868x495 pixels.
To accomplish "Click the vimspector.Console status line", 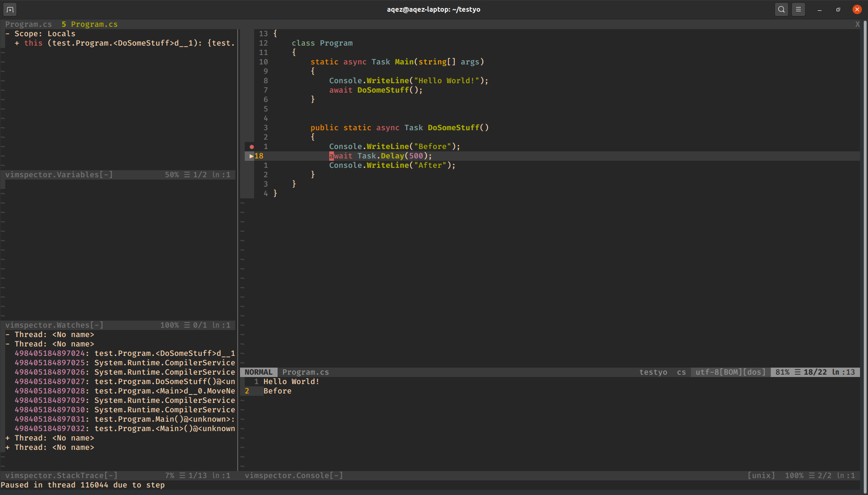I will [550, 476].
